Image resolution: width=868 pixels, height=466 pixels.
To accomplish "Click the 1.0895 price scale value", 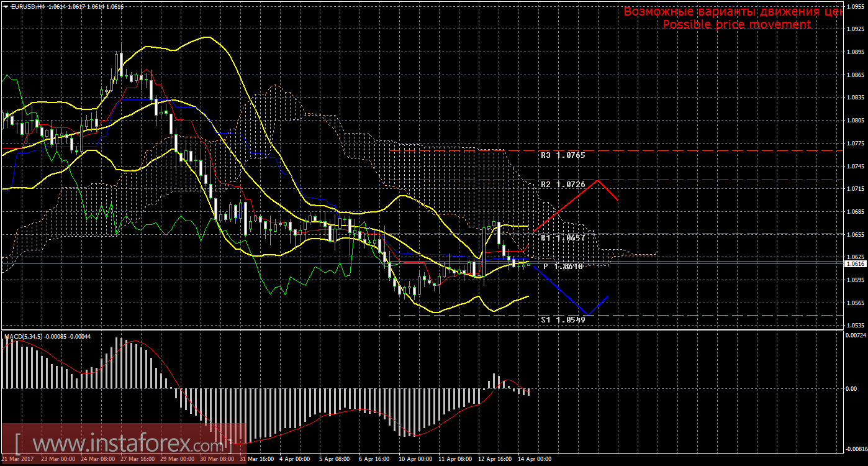I will coord(855,52).
